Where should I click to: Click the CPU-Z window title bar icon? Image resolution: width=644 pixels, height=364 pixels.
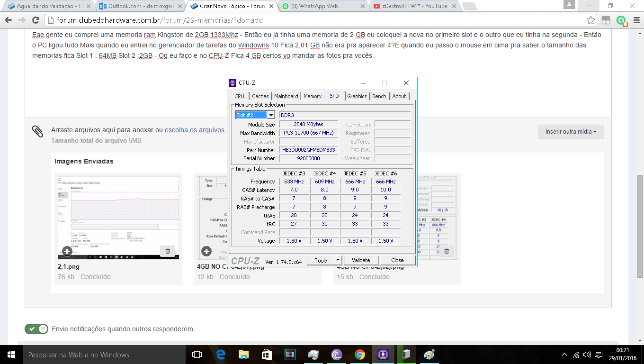coord(233,83)
